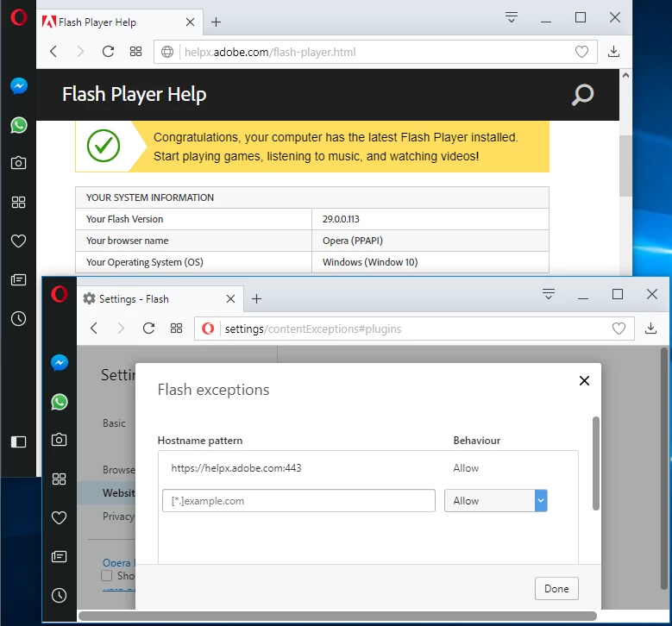The width and height of the screenshot is (672, 626).
Task: Open the Allow behaviour dropdown
Action: click(496, 500)
